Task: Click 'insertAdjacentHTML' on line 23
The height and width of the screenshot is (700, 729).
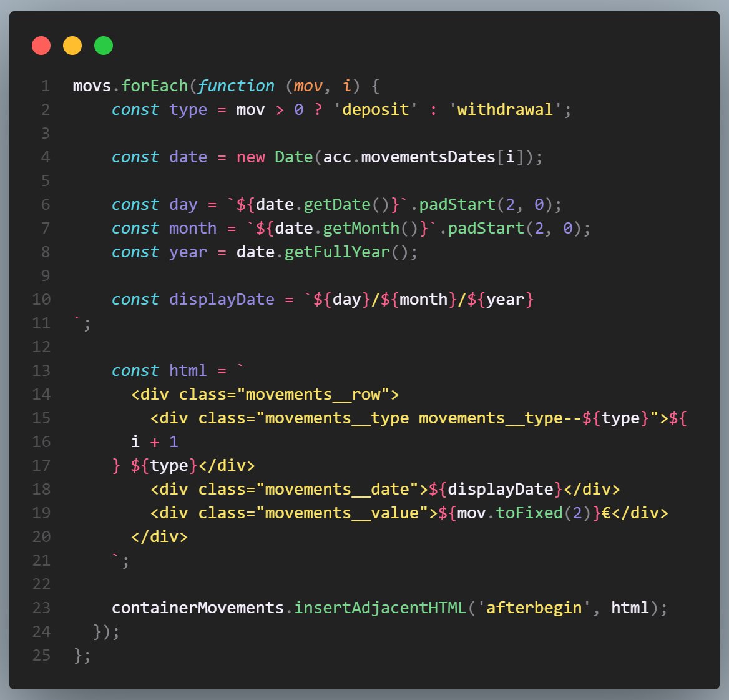Action: 380,608
